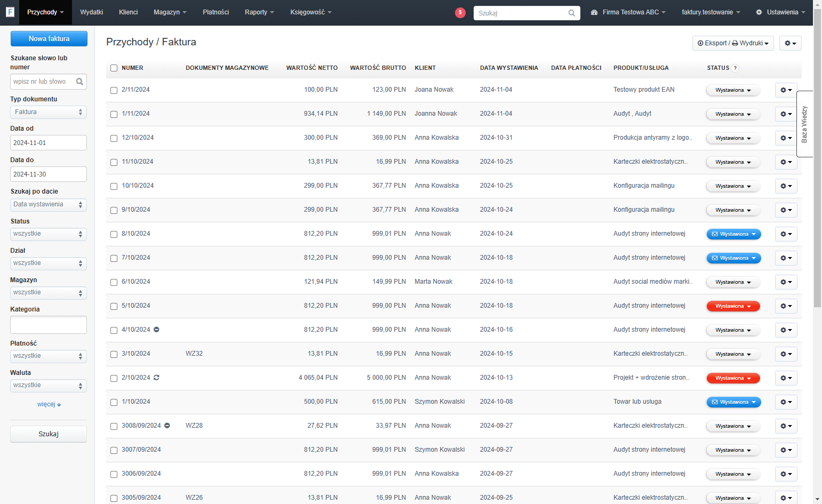Select the checkbox for invoice 3/10/2024

click(x=114, y=354)
